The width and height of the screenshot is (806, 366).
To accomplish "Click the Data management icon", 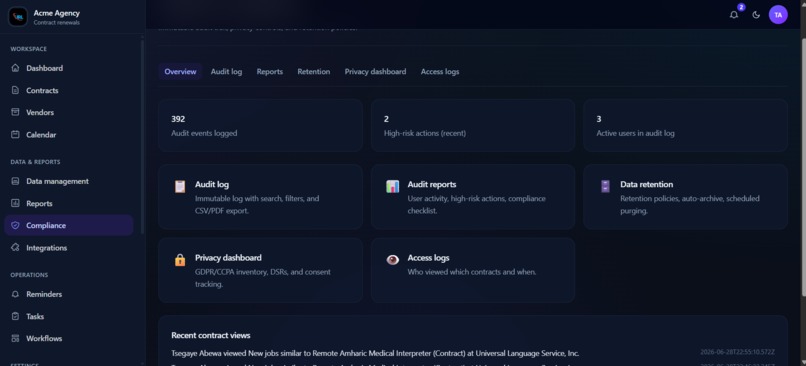I will coord(15,181).
